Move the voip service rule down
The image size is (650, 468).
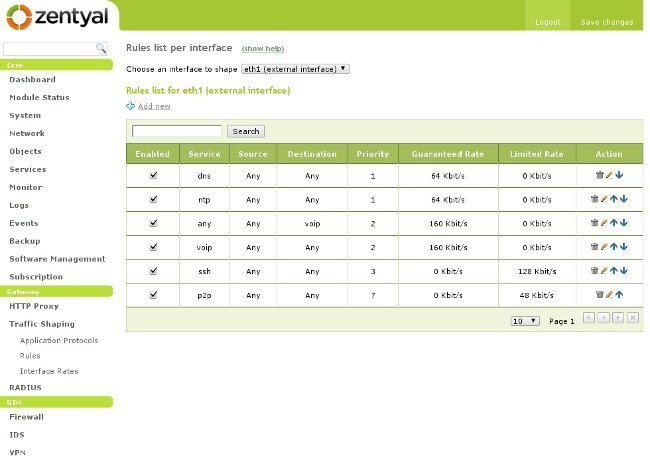623,247
